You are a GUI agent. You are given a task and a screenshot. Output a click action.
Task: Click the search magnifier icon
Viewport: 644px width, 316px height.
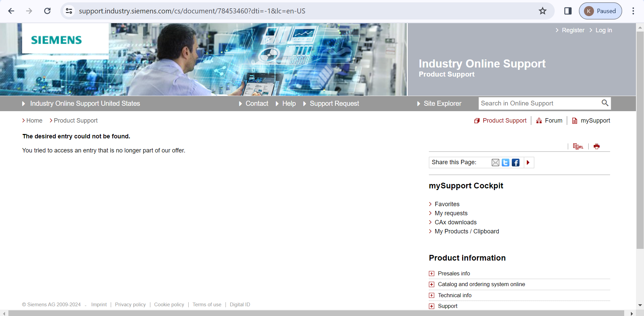tap(605, 103)
